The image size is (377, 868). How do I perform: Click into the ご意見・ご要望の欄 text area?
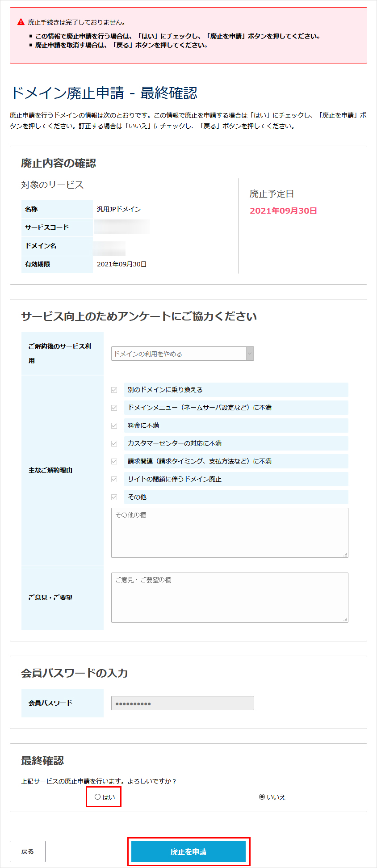click(x=229, y=597)
